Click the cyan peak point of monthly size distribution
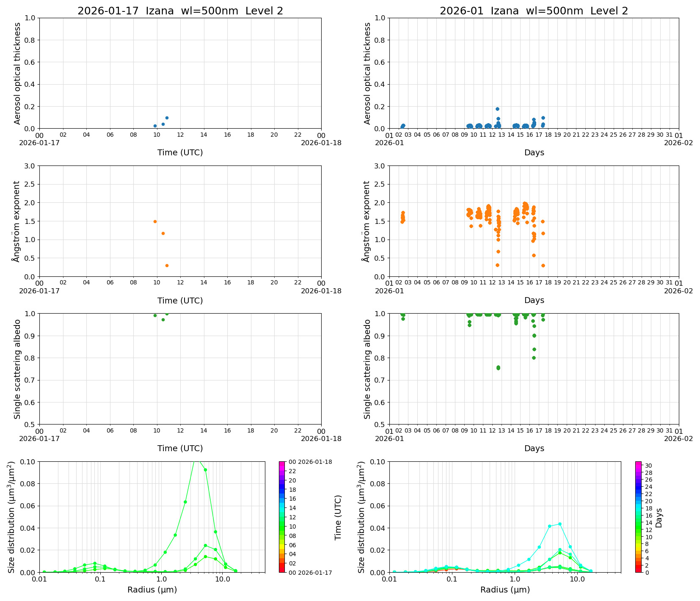 point(559,524)
